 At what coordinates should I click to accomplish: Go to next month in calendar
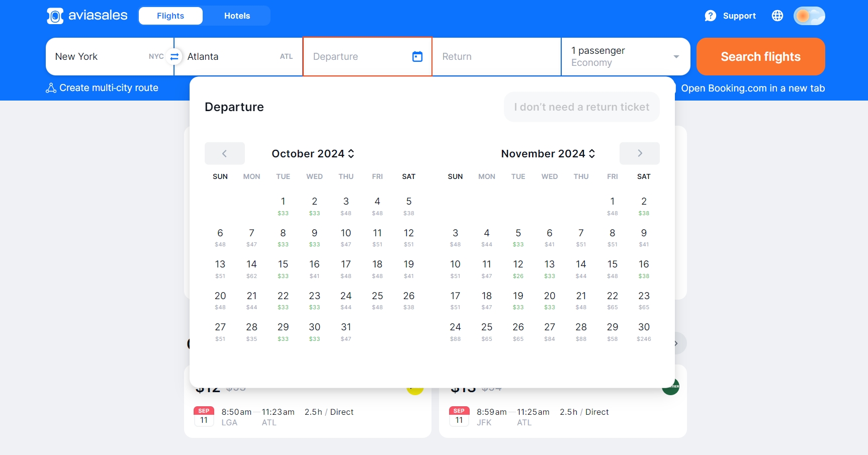(640, 153)
